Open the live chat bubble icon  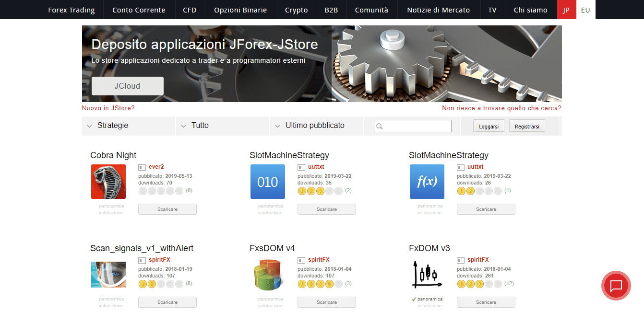tap(616, 286)
